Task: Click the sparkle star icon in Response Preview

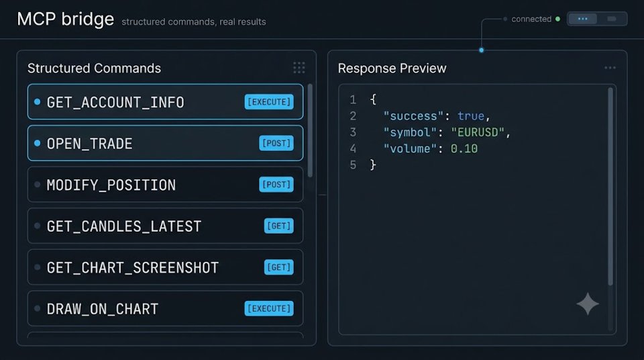Action: coord(588,304)
